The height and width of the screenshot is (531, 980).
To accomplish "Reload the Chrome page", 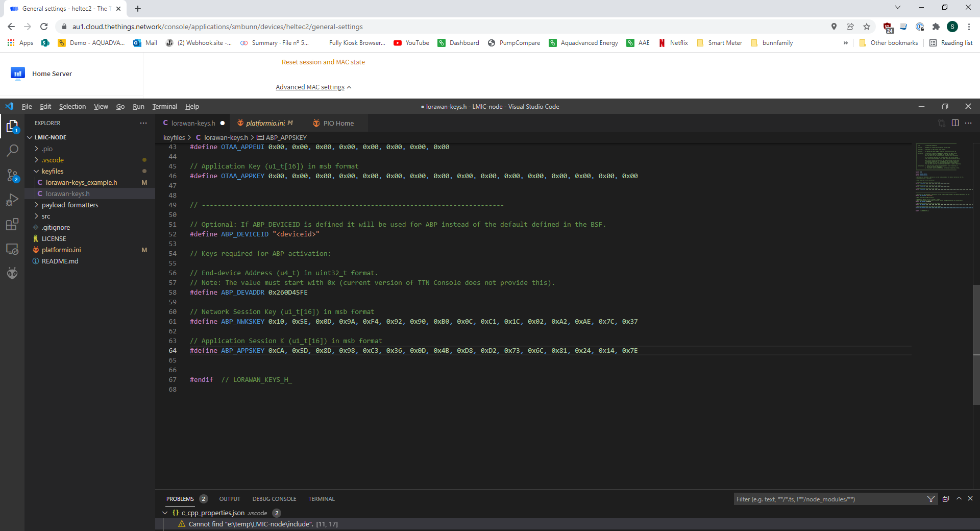I will click(44, 27).
